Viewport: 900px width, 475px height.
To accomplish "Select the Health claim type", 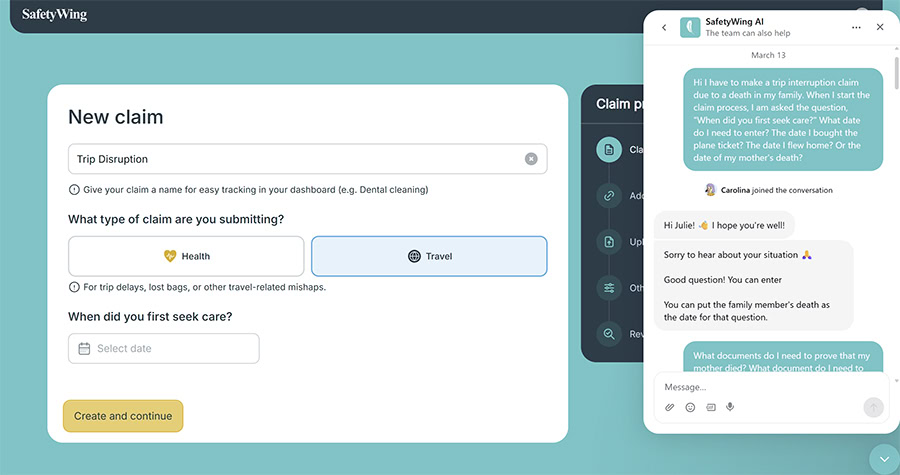I will pos(186,256).
